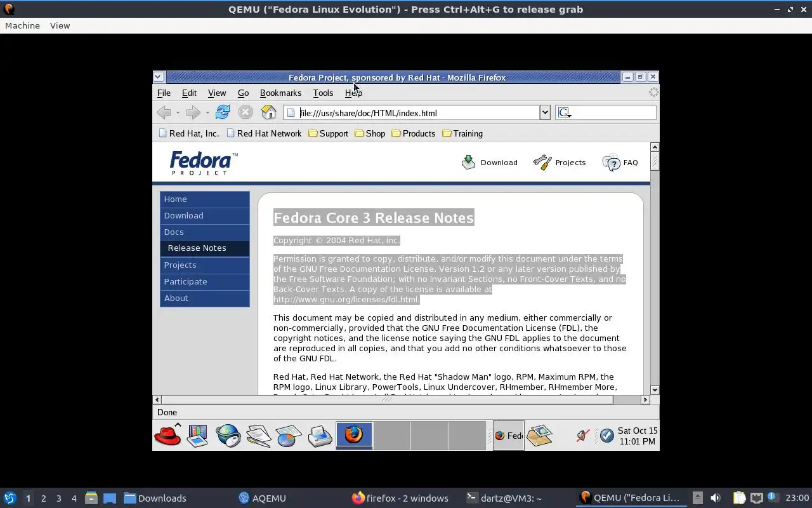Click the host clipboard tray icon
The height and width of the screenshot is (508, 812).
click(x=739, y=498)
